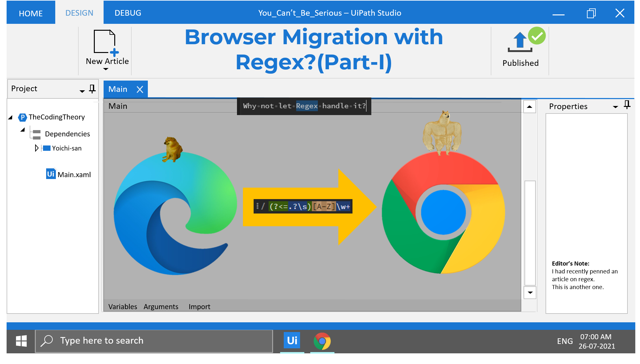640x364 pixels.
Task: Switch to the DESIGN tab
Action: (79, 13)
